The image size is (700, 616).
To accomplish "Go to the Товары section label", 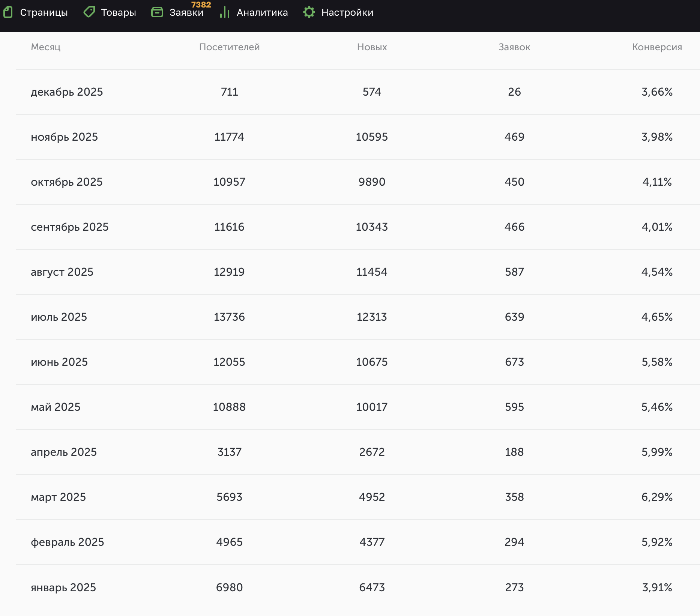I will point(119,12).
